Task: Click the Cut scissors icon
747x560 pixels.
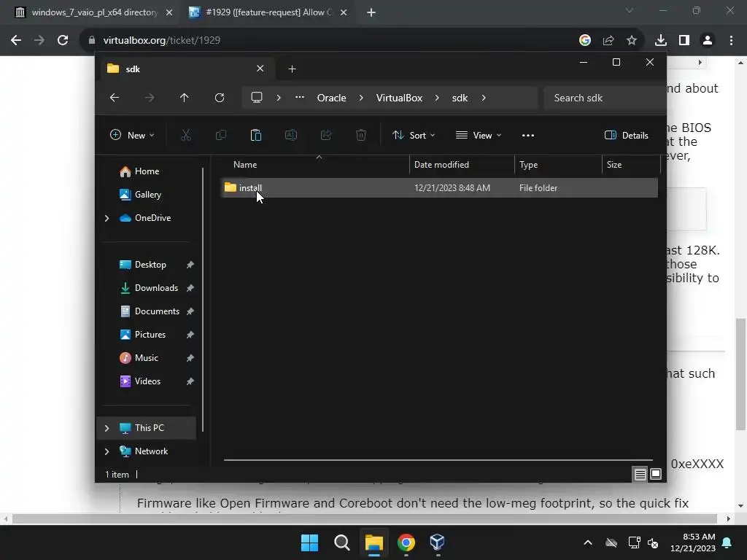Action: click(x=186, y=135)
